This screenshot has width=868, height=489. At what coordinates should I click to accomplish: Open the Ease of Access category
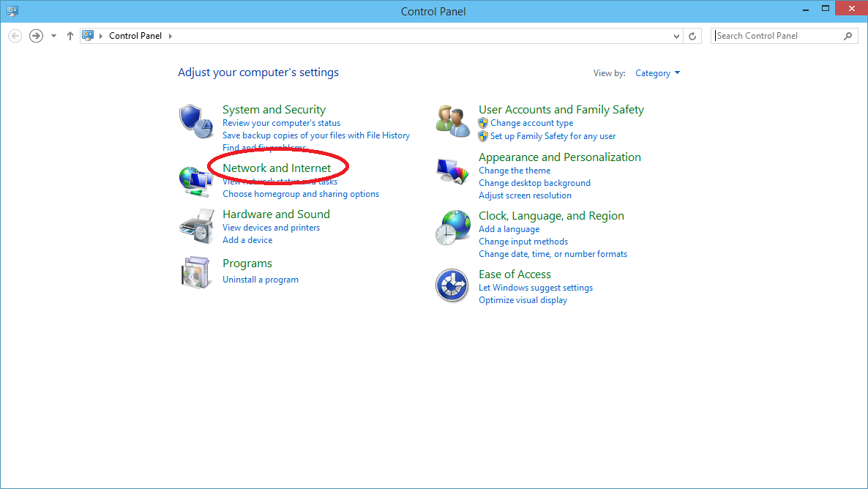click(515, 275)
